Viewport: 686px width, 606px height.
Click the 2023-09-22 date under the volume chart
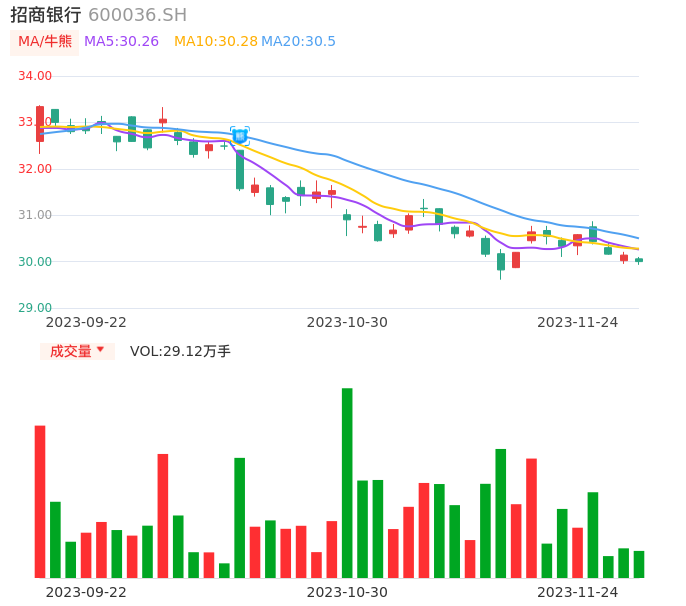tap(86, 592)
